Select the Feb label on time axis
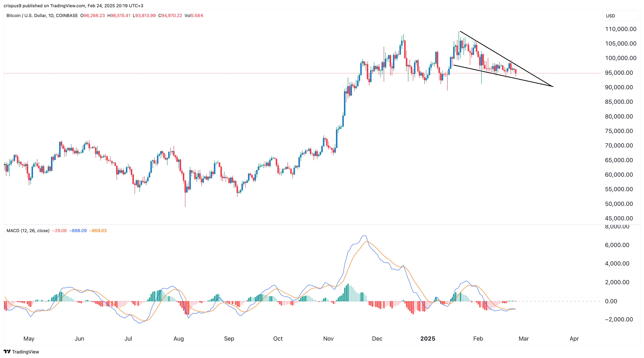 coord(478,338)
